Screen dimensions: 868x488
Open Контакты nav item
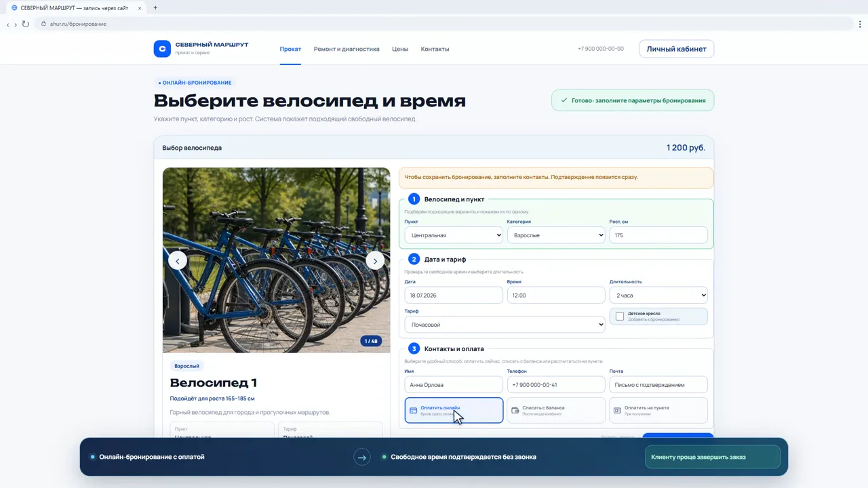click(435, 49)
